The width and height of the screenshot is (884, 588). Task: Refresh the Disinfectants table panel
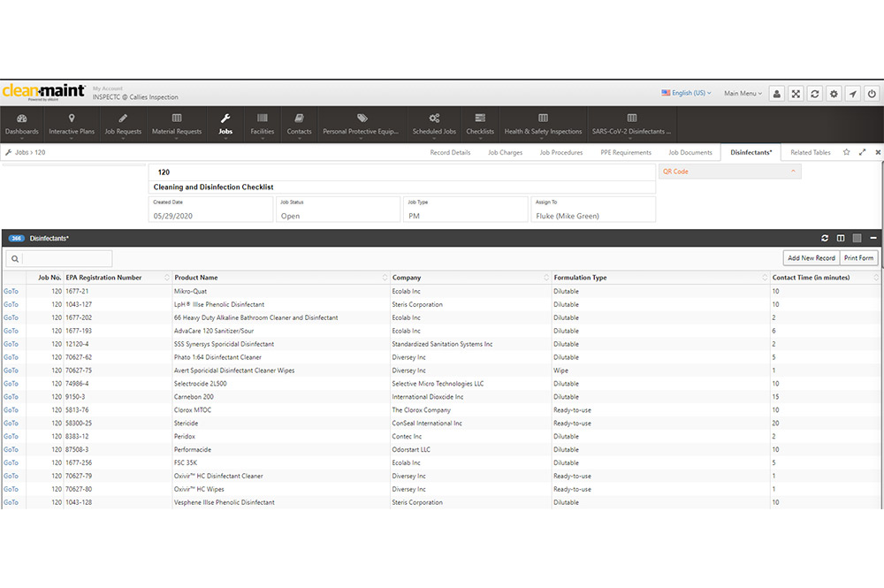pos(825,239)
